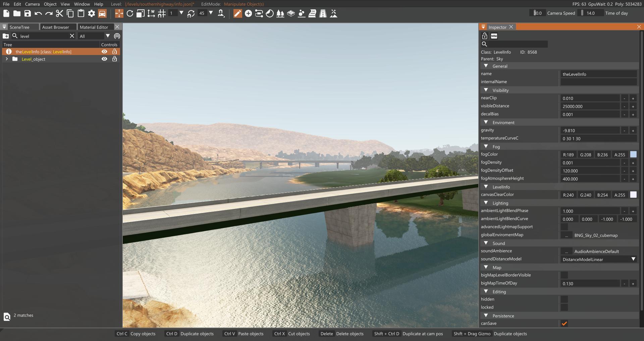Viewport: 644px width, 341px height.
Task: Enable bigMapLevelBorderVisible checkbox
Action: [565, 275]
